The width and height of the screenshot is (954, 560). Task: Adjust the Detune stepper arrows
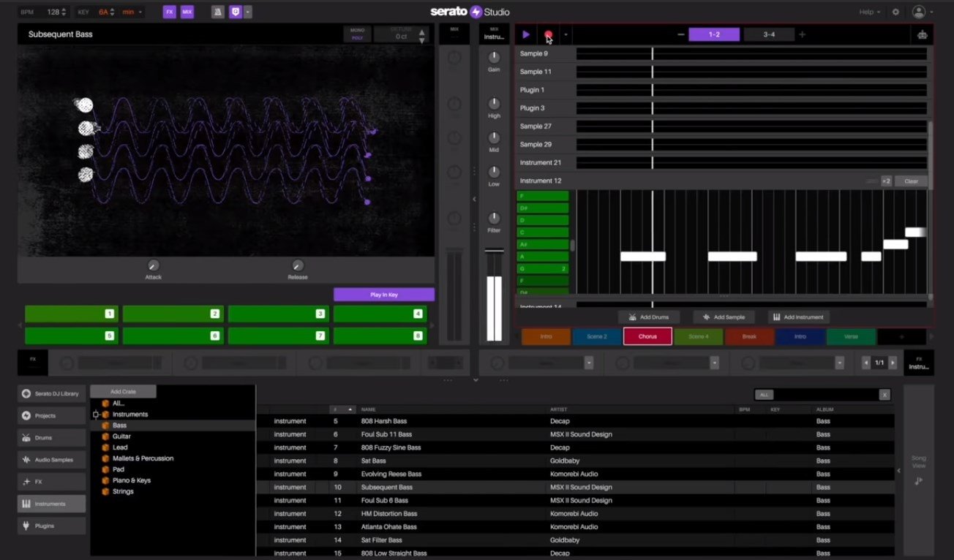pyautogui.click(x=421, y=34)
